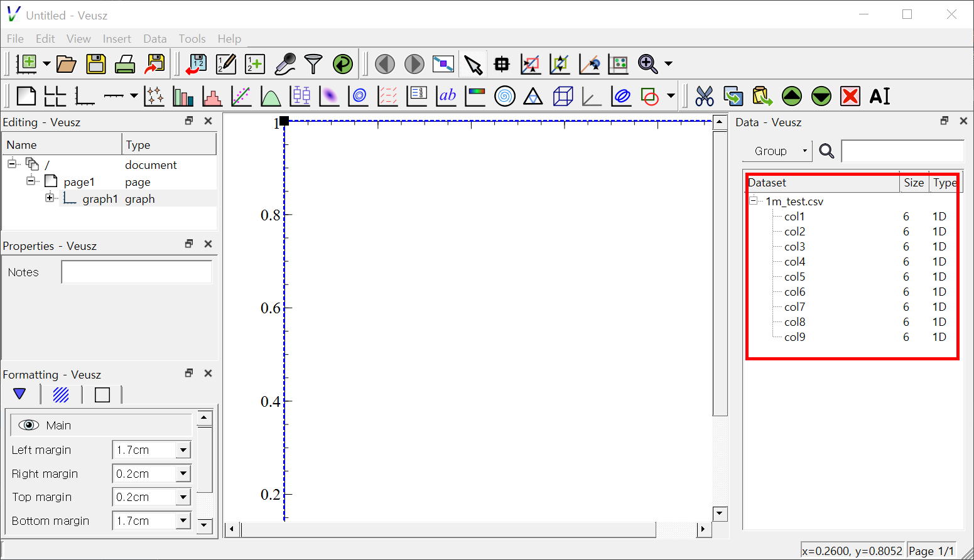The width and height of the screenshot is (974, 560).
Task: Click the Add contour spiral icon
Action: (x=359, y=96)
